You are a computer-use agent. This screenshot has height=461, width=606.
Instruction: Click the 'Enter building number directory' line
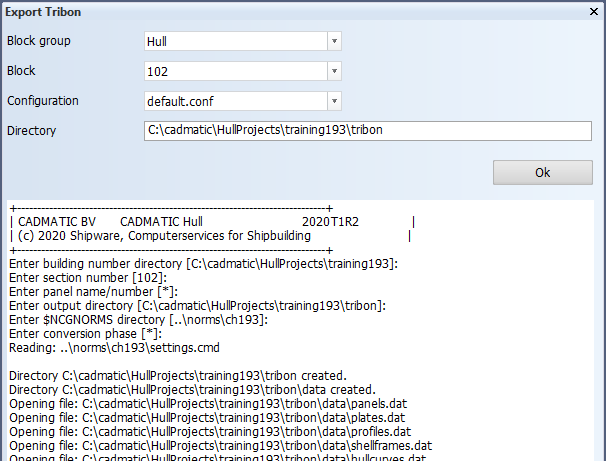point(203,264)
